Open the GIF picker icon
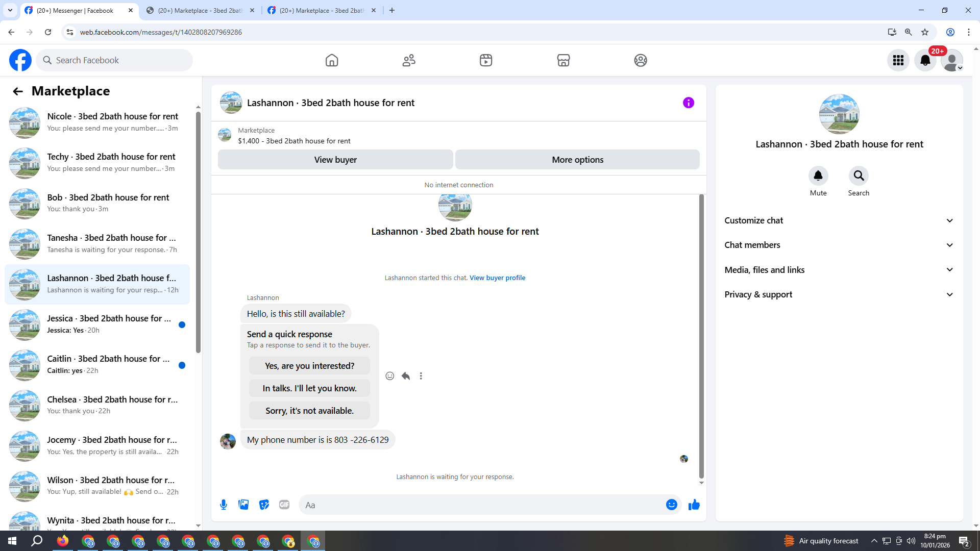Image resolution: width=980 pixels, height=551 pixels. [x=284, y=505]
